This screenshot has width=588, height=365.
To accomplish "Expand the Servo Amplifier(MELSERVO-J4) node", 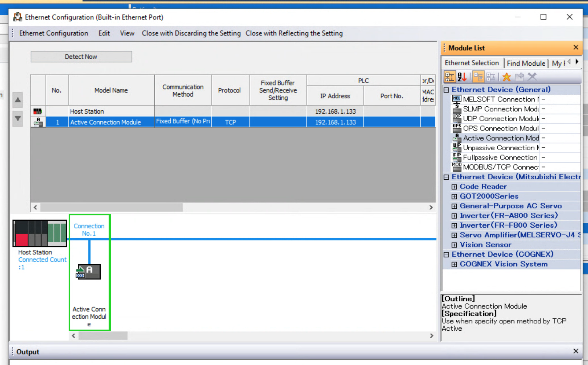I will [454, 235].
